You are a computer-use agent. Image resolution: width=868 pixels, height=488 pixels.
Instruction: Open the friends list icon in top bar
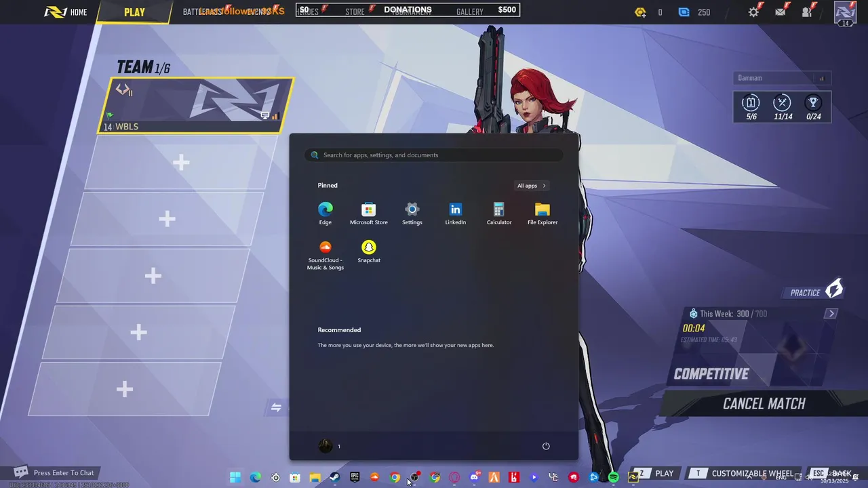(x=807, y=12)
